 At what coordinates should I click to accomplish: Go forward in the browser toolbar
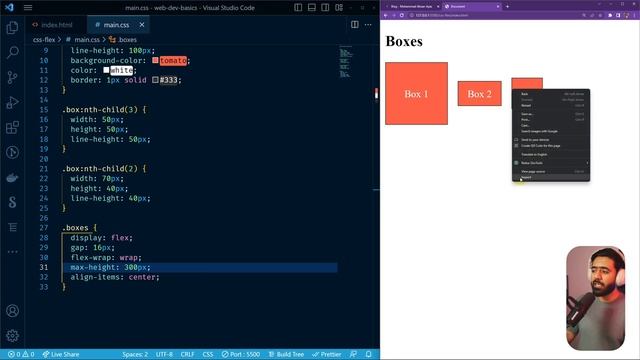point(394,15)
